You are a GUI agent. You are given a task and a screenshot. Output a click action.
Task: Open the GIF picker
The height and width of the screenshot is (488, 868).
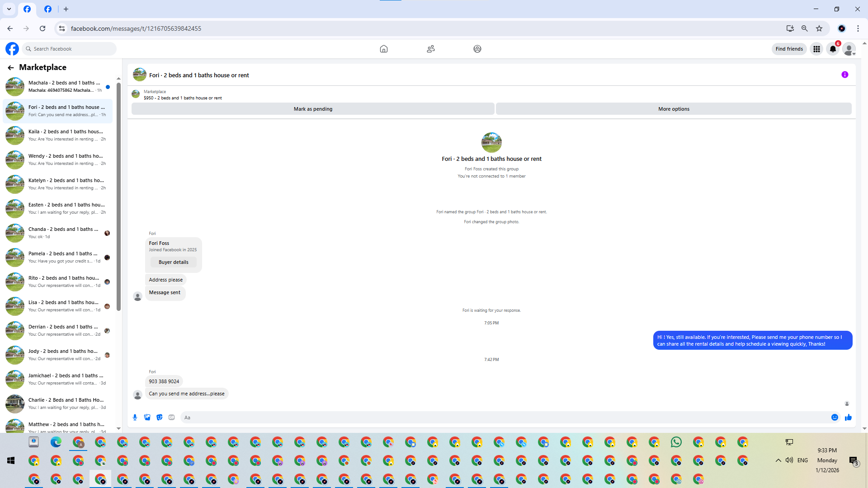(171, 418)
